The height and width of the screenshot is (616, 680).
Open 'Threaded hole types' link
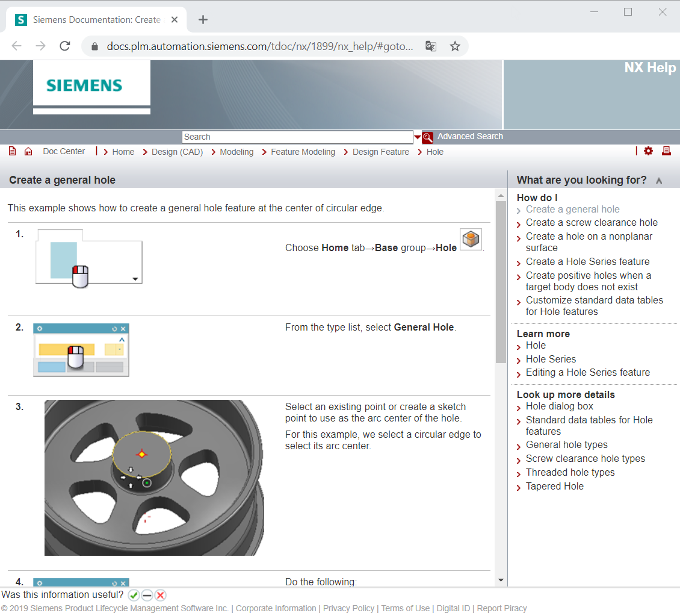tap(570, 473)
